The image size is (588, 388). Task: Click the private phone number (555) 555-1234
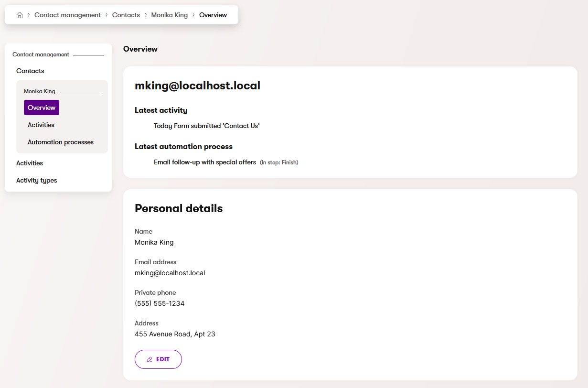(x=160, y=303)
